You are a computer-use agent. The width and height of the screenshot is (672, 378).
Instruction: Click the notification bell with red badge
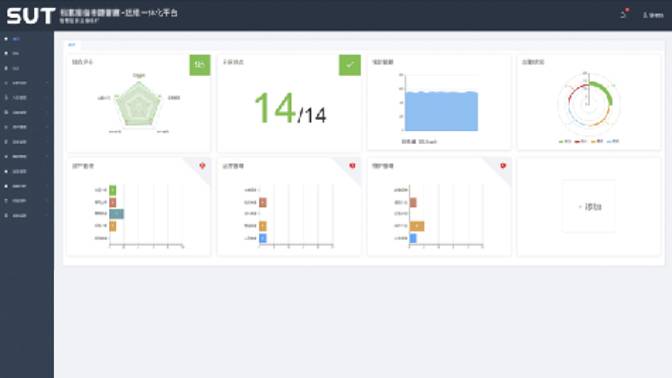[x=624, y=14]
